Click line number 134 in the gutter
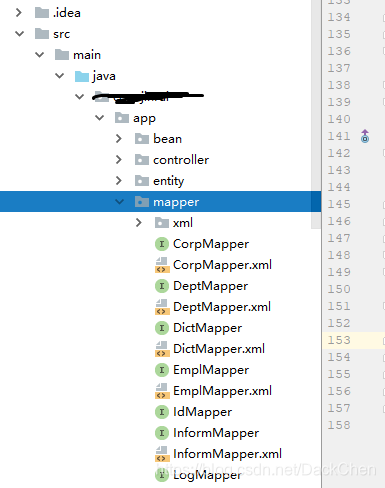Viewport: 385px width, 488px height. (339, 17)
